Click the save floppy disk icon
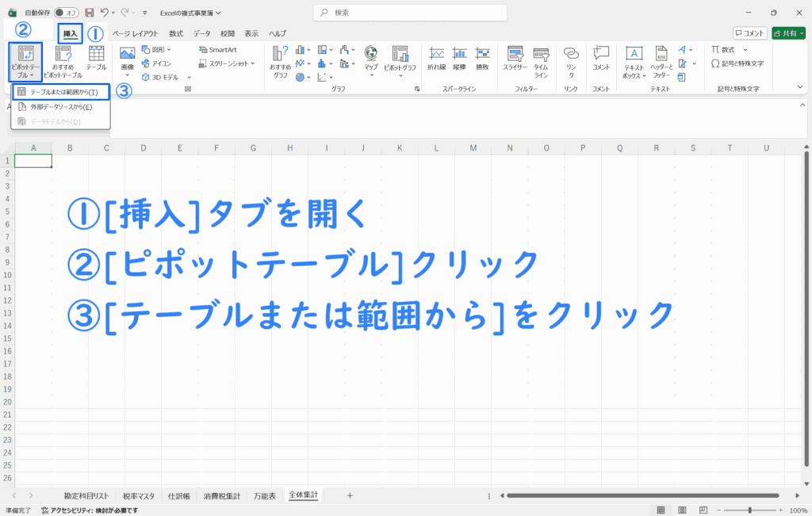 coord(89,13)
